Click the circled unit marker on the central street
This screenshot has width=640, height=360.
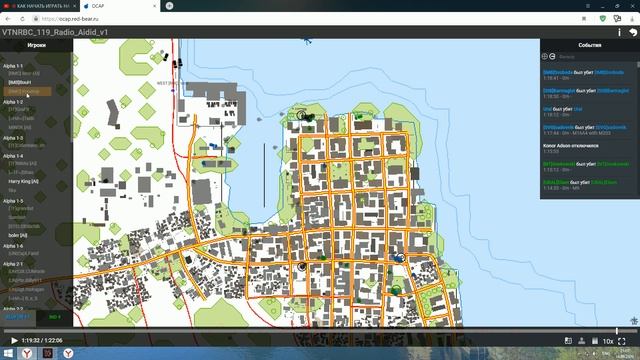pos(302,267)
